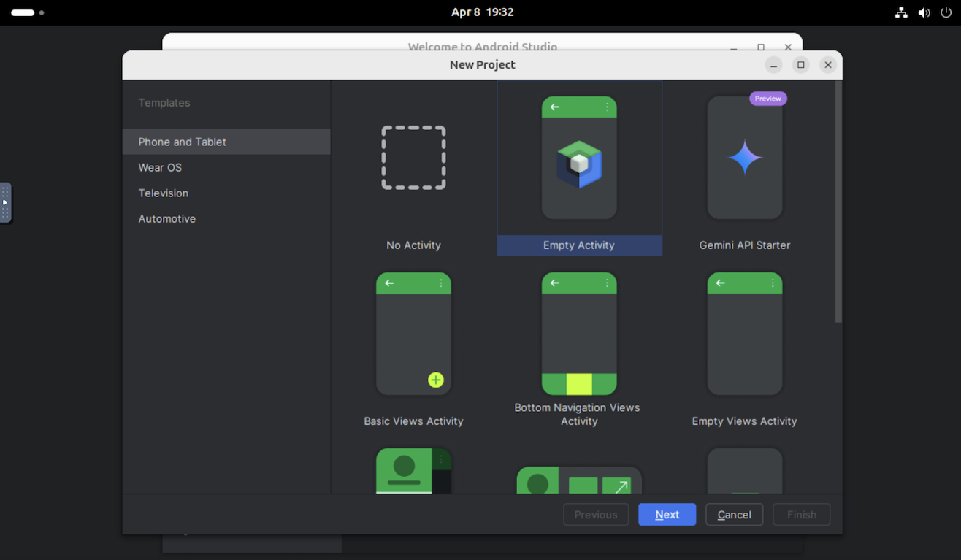Choose the Empty Activity template icon
This screenshot has width=961, height=560.
click(579, 158)
